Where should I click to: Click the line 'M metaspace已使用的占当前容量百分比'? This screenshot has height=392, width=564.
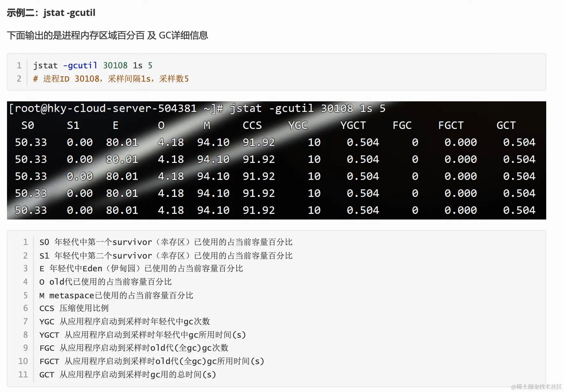click(116, 295)
